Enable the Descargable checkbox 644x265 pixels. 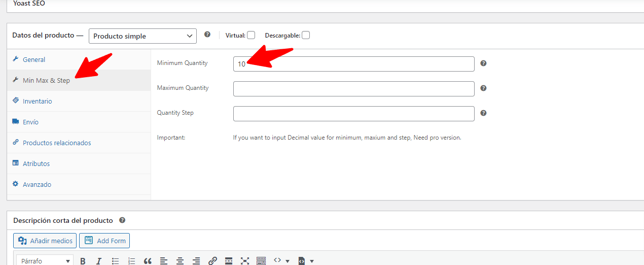306,35
